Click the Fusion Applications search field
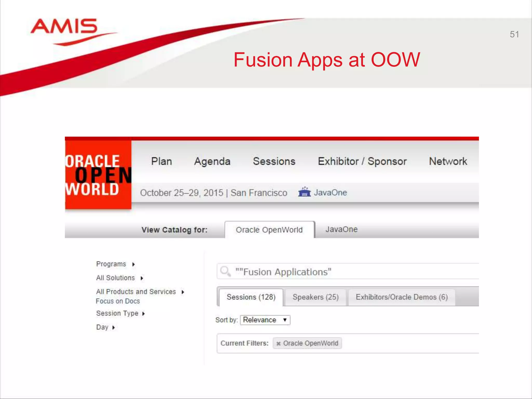532x399 pixels. tap(348, 271)
